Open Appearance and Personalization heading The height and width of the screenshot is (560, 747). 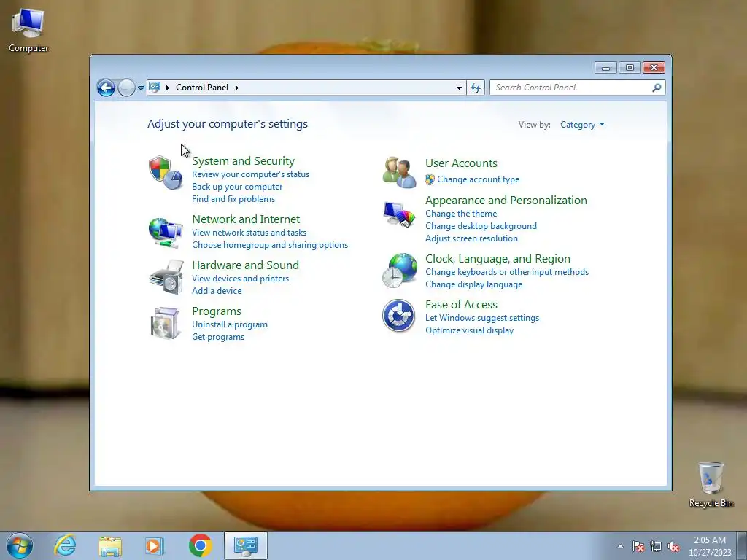click(x=506, y=200)
